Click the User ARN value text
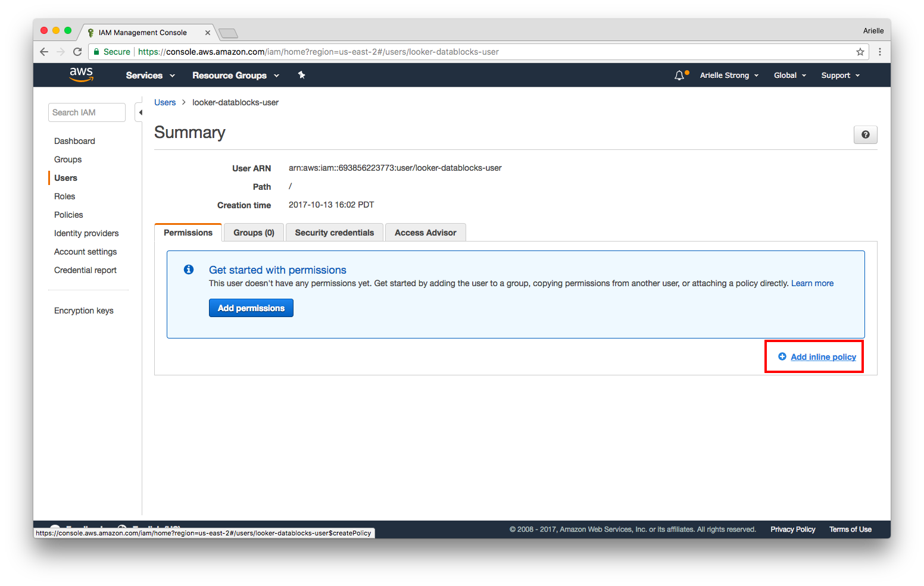 click(395, 168)
